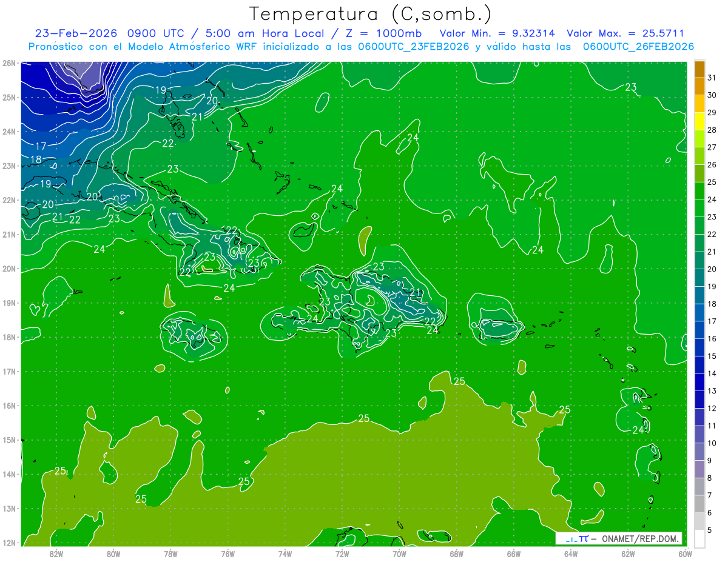Click the "76W" longitude axis label
The image size is (728, 562).
228,554
